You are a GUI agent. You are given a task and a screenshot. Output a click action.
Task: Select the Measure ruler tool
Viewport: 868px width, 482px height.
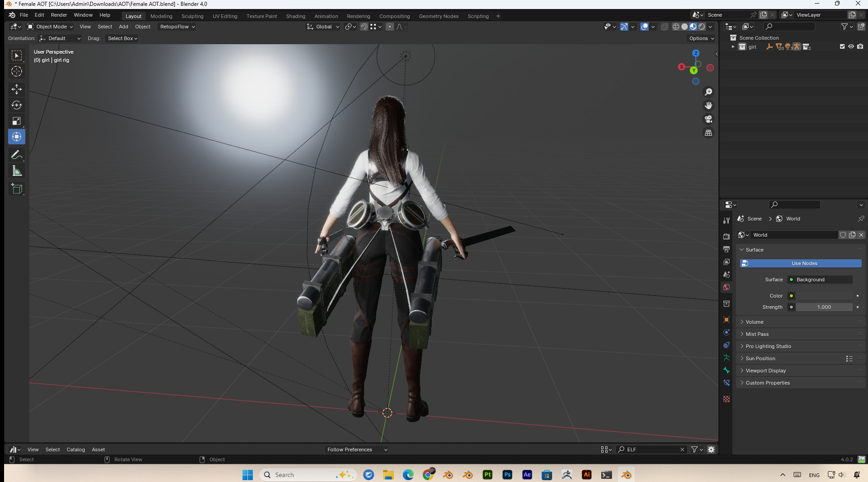(x=17, y=171)
